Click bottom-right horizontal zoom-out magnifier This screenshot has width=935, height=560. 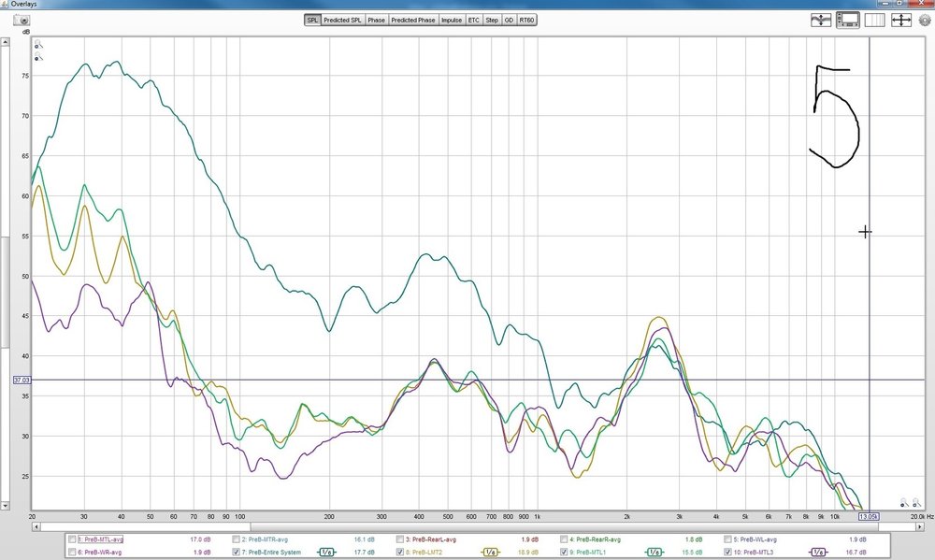tap(904, 503)
